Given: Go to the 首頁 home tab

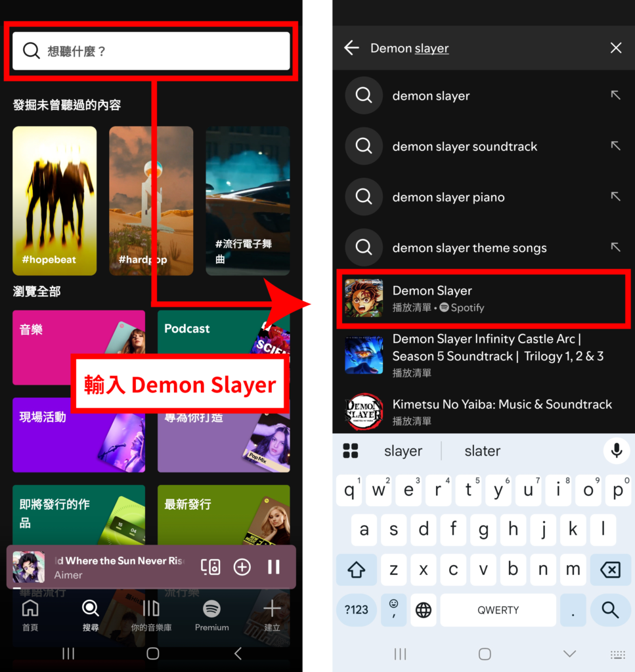Looking at the screenshot, I should tap(30, 616).
